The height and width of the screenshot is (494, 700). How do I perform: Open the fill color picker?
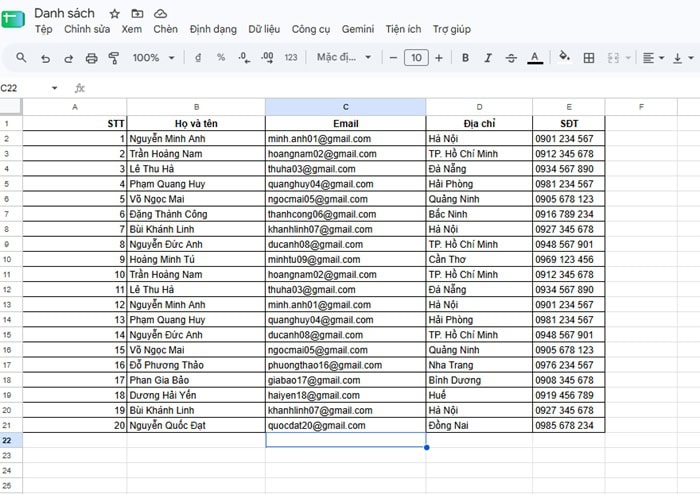(565, 57)
